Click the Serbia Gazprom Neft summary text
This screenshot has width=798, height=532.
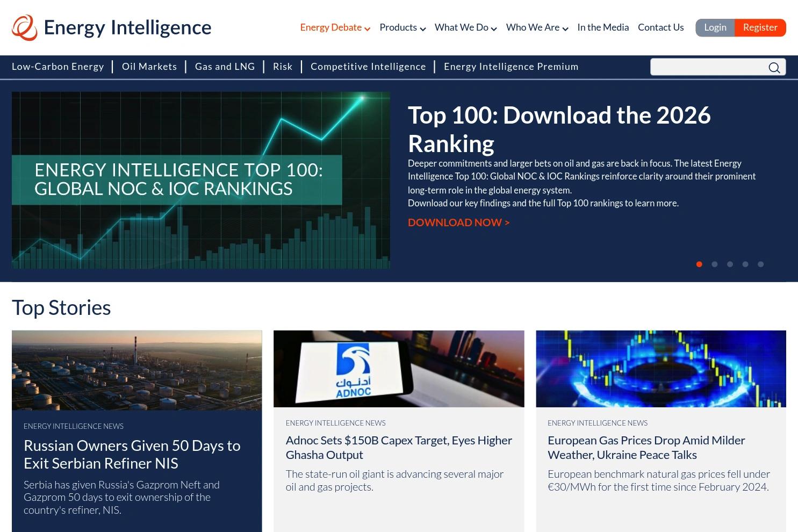click(121, 497)
